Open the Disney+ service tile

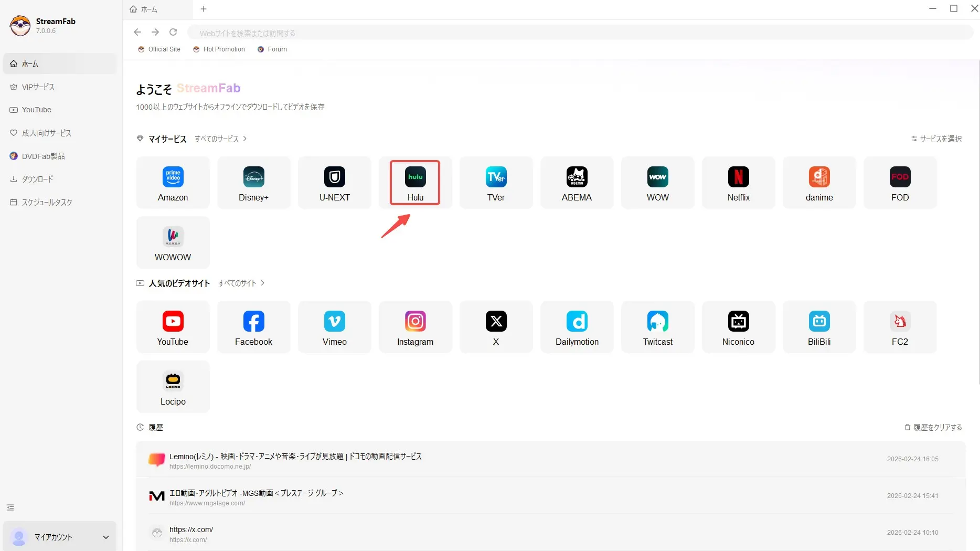(254, 183)
